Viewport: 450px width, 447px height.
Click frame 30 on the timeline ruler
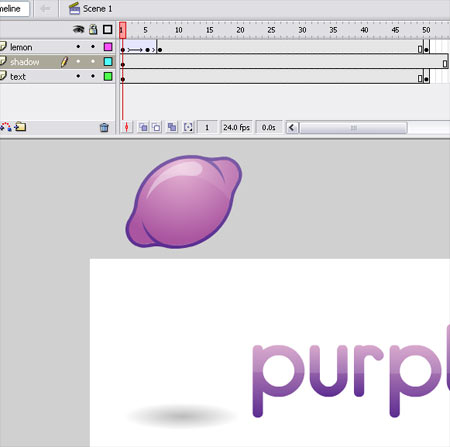tap(302, 30)
